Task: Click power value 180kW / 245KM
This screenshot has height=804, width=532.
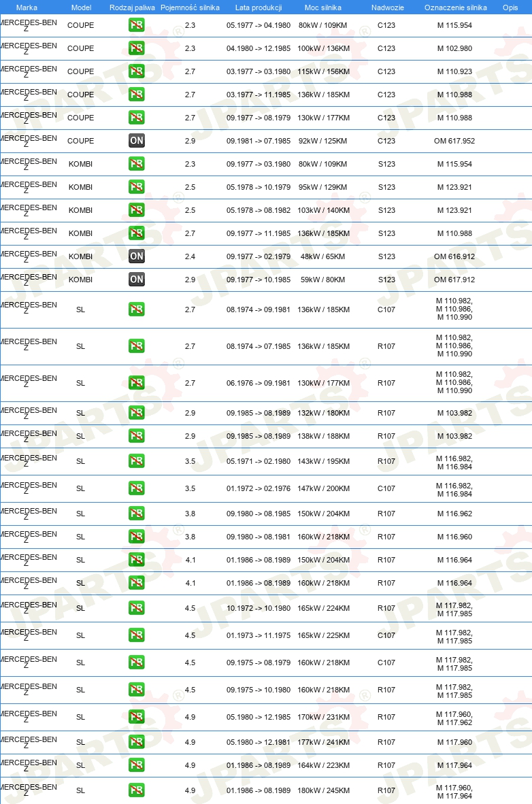Action: tap(324, 790)
